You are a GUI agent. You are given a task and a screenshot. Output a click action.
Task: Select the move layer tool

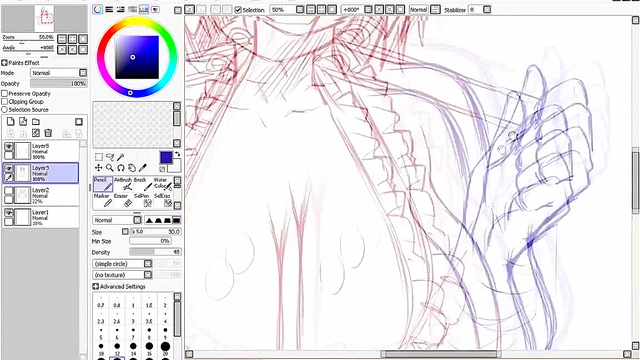click(x=99, y=168)
